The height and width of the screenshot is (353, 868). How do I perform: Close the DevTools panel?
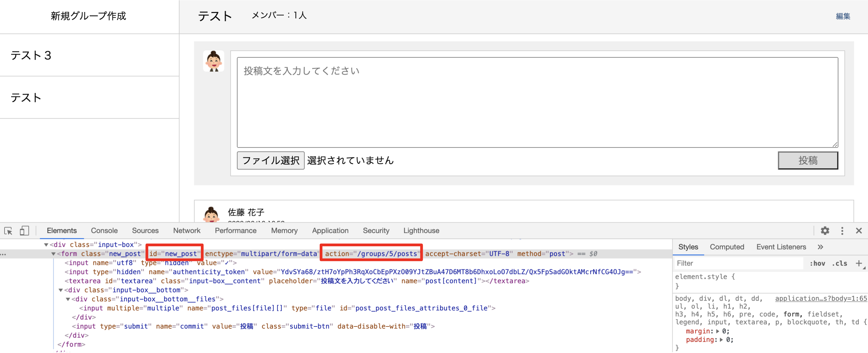click(859, 231)
